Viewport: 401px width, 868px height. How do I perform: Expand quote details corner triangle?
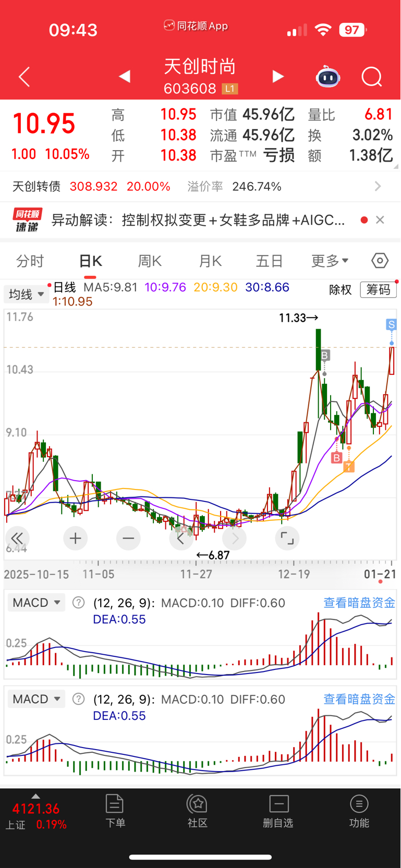[396, 166]
